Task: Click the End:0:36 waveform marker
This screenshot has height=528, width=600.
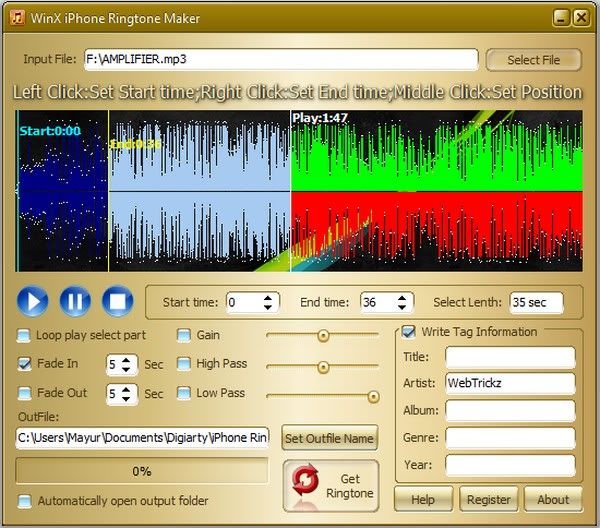Action: click(135, 144)
